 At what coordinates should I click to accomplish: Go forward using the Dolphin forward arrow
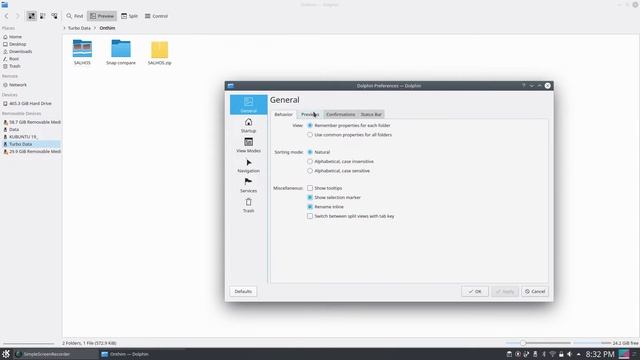pos(18,16)
